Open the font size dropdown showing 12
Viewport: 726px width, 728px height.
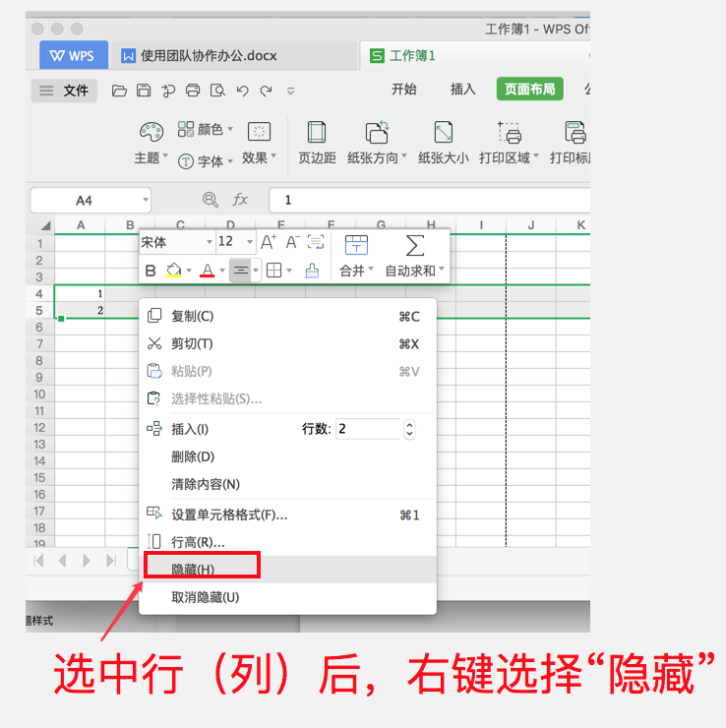point(236,242)
